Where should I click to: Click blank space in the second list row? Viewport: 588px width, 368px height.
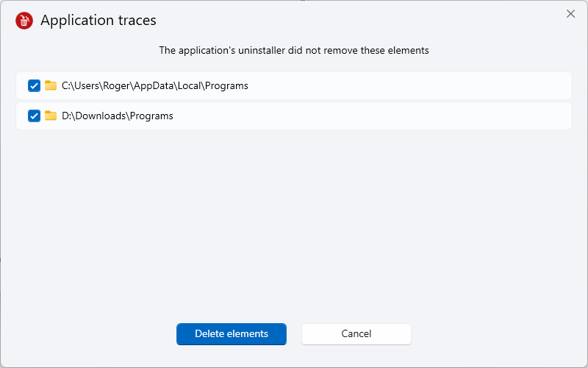click(371, 116)
